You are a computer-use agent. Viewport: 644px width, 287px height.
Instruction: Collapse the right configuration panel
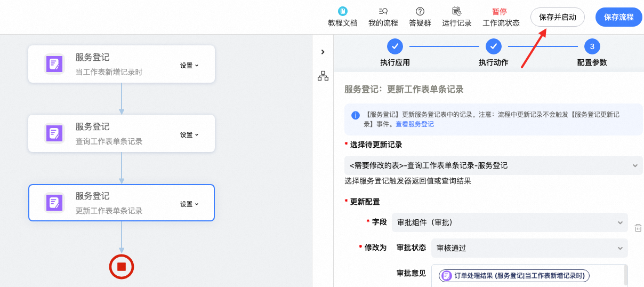pos(323,52)
